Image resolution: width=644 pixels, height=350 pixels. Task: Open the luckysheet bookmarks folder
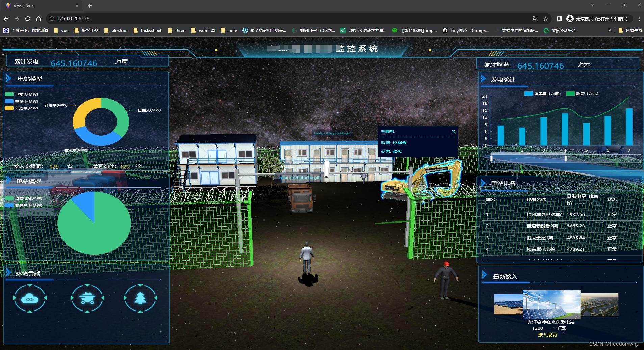coord(147,30)
